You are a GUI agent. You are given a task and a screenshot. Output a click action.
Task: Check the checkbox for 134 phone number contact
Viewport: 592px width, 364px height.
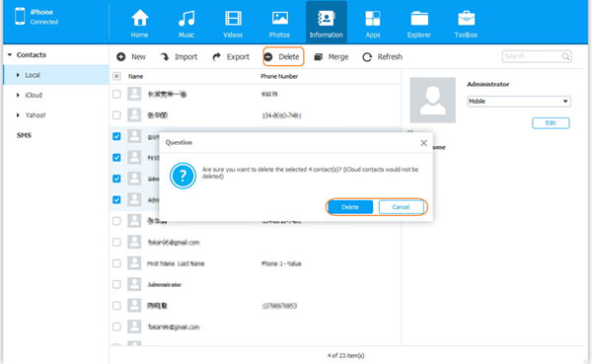[x=116, y=114]
